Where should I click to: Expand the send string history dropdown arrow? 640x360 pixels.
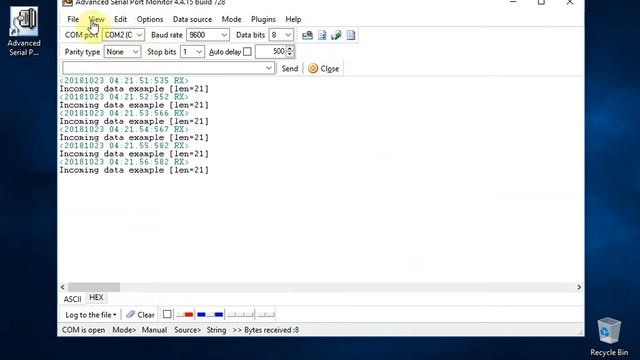(269, 68)
